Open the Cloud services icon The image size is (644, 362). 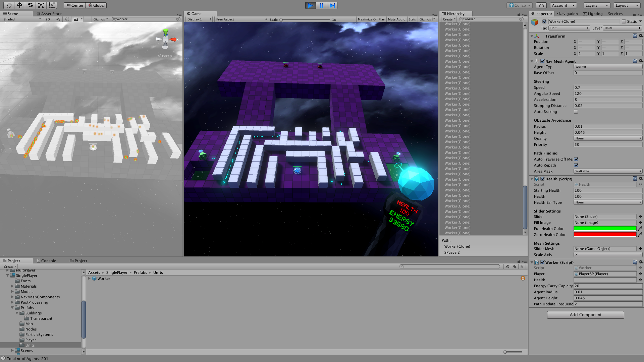(541, 5)
